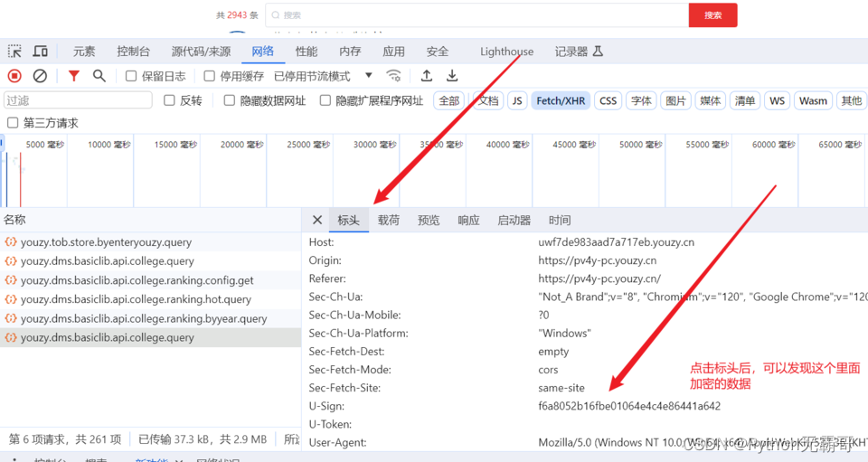This screenshot has width=868, height=462.
Task: Click icon of college.ranking.config.get request
Action: [x=11, y=280]
